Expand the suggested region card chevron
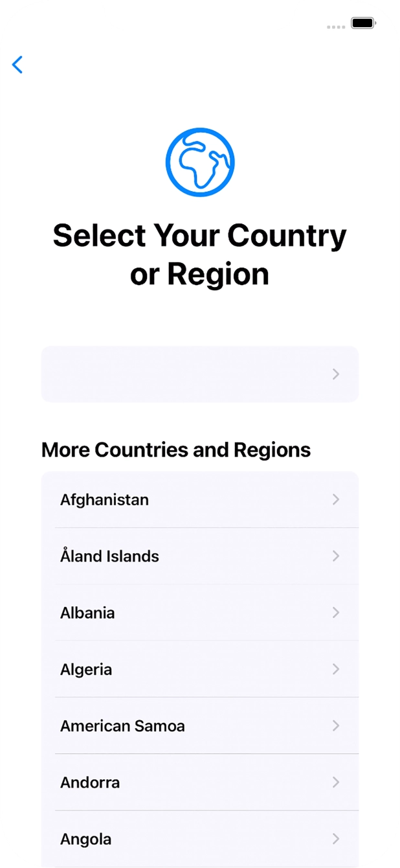Screen dimensions: 400x868 coord(336,374)
